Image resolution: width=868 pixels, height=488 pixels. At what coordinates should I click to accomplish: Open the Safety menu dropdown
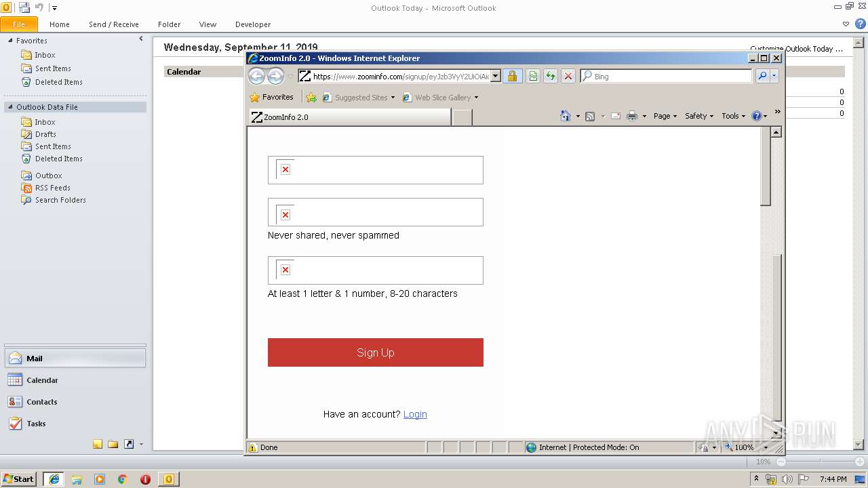698,116
